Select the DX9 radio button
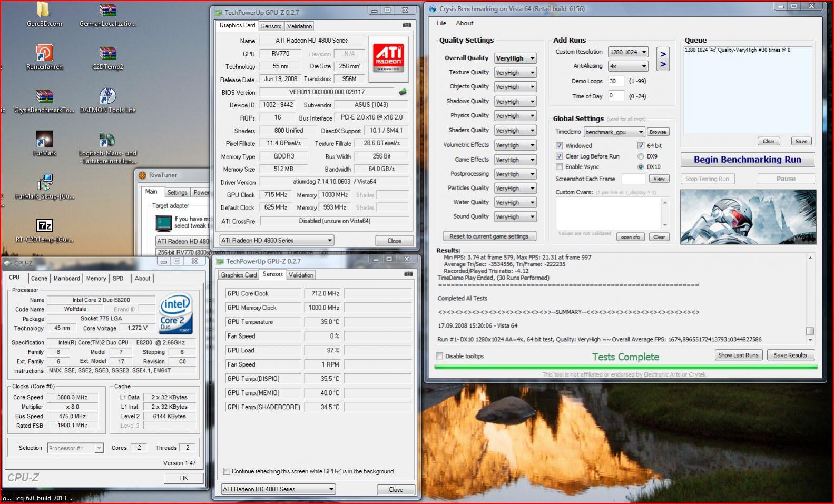 click(x=641, y=156)
